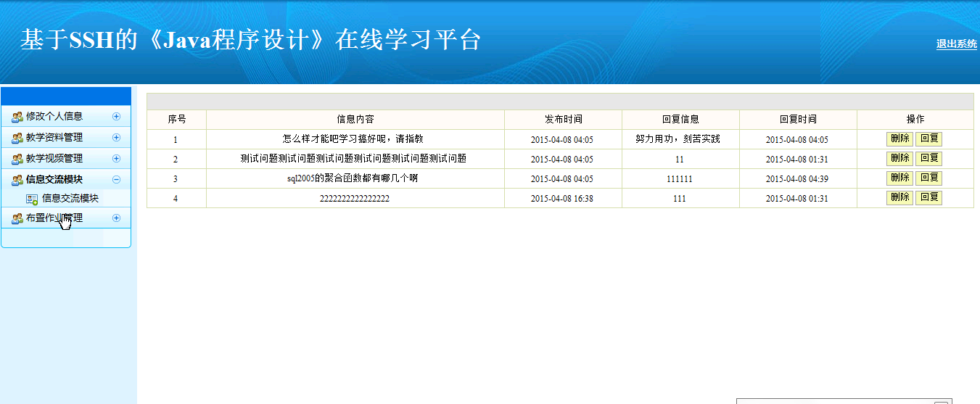
Task: Reply to row 2 with the 回复 button
Action: pyautogui.click(x=928, y=158)
